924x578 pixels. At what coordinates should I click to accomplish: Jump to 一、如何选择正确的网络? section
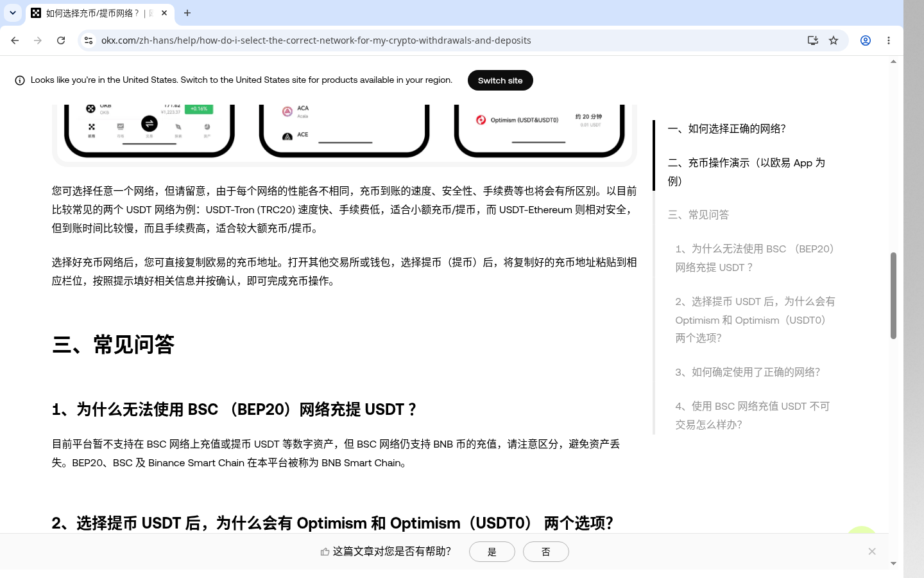[x=727, y=128]
